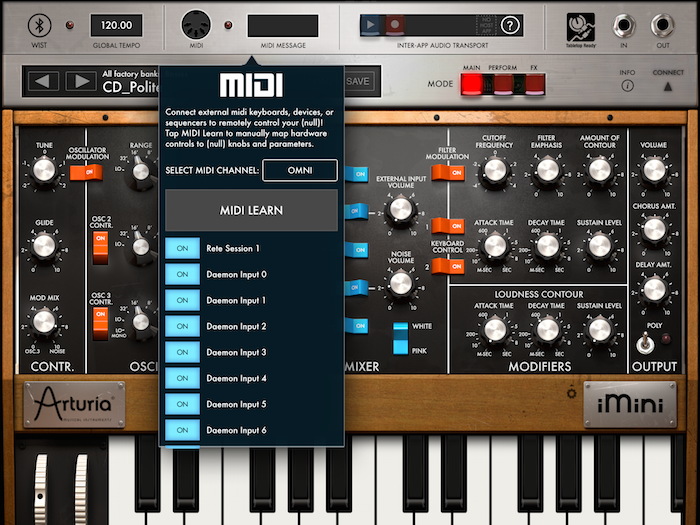Switch to MAIN mode

[x=471, y=84]
